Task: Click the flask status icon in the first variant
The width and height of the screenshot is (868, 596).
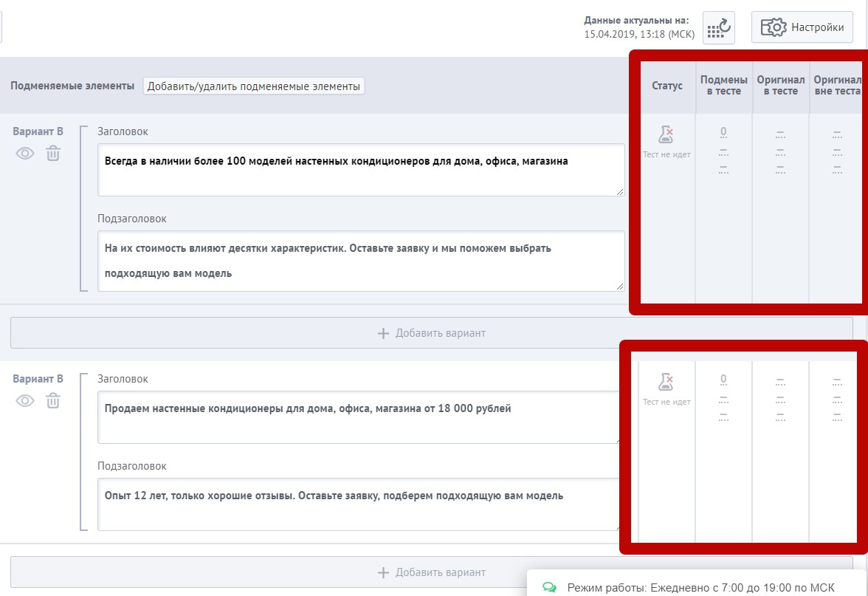Action: click(666, 134)
